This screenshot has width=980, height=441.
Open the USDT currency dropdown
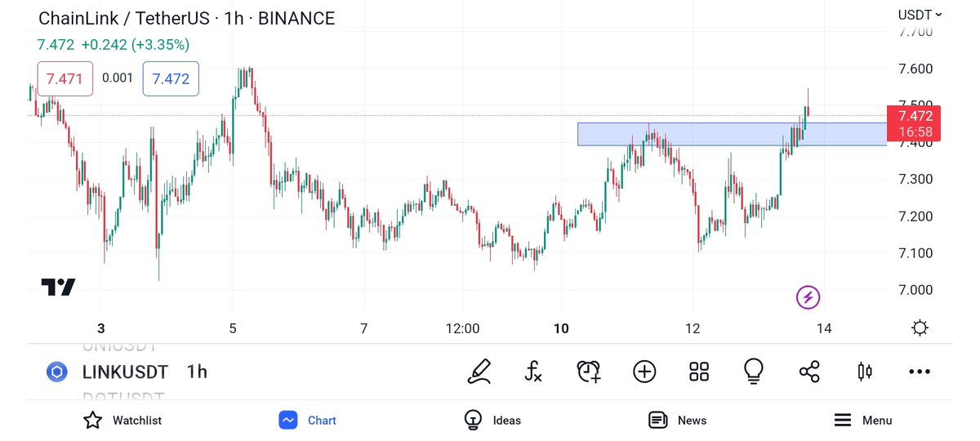pos(920,15)
